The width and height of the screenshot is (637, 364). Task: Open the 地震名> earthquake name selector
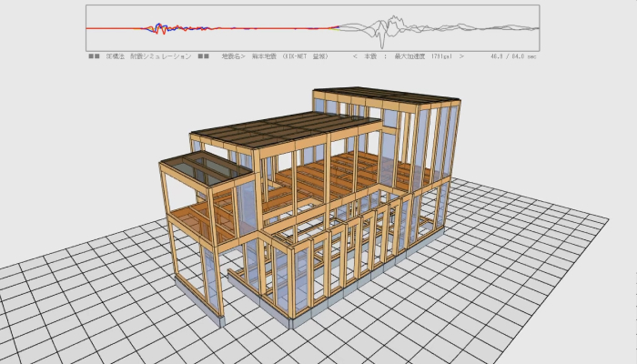(x=233, y=56)
